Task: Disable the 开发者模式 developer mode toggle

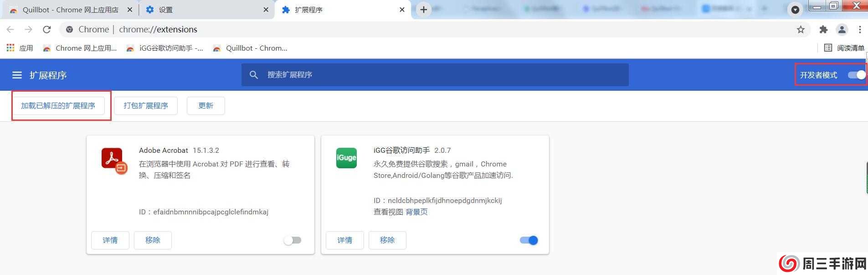Action: [x=857, y=75]
